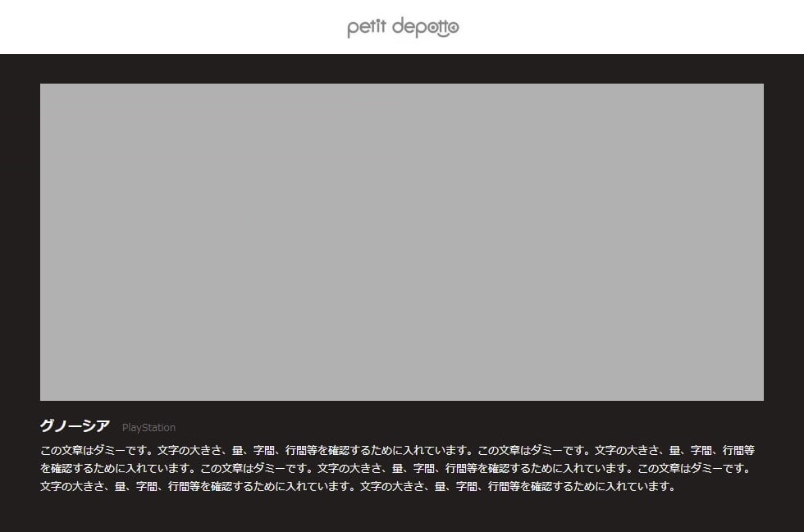Screen dimensions: 804x532
Task: Open the large gray image placeholder
Action: (401, 242)
